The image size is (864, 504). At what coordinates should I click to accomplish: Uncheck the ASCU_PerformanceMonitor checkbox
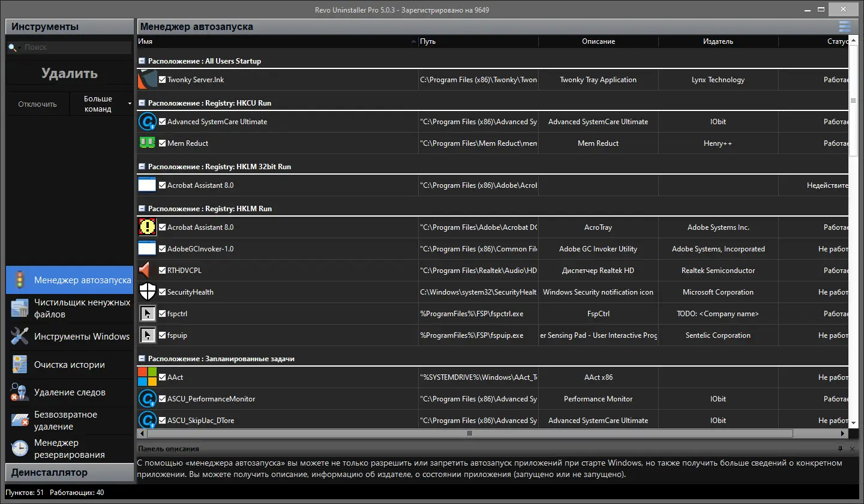pos(162,399)
